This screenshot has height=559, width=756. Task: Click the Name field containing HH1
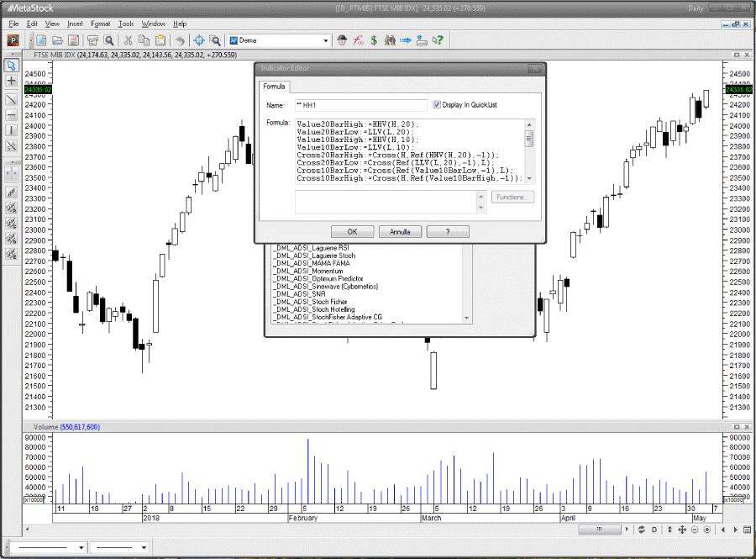click(361, 105)
